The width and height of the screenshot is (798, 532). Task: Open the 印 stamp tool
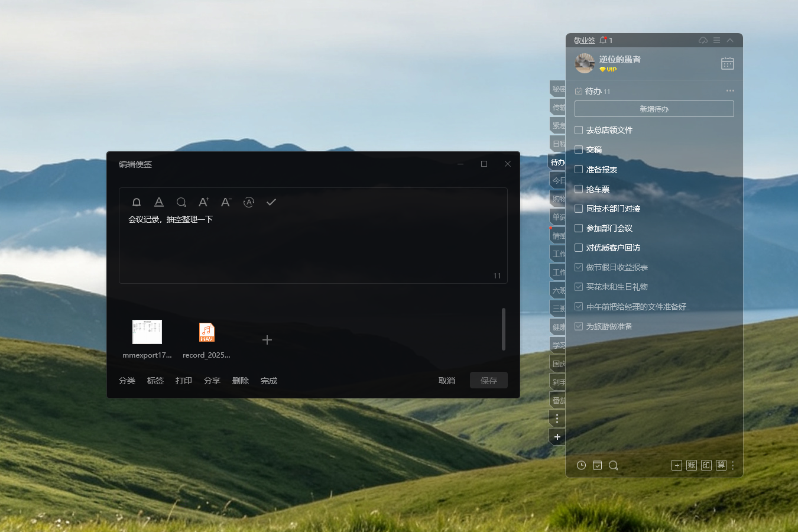pos(706,465)
